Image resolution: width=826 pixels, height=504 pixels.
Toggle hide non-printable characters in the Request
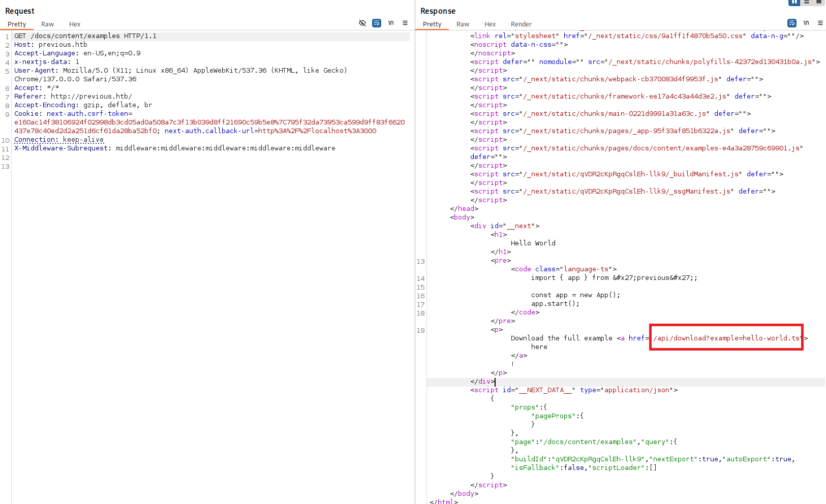tap(362, 23)
